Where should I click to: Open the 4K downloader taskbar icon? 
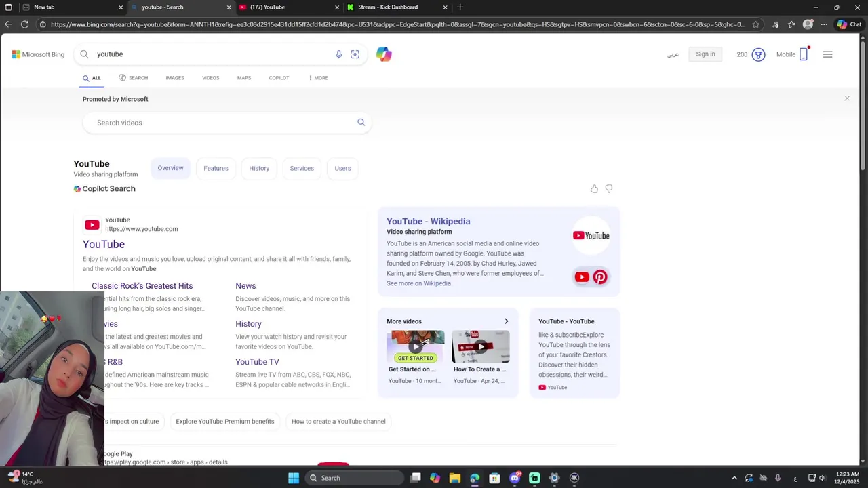(574, 478)
